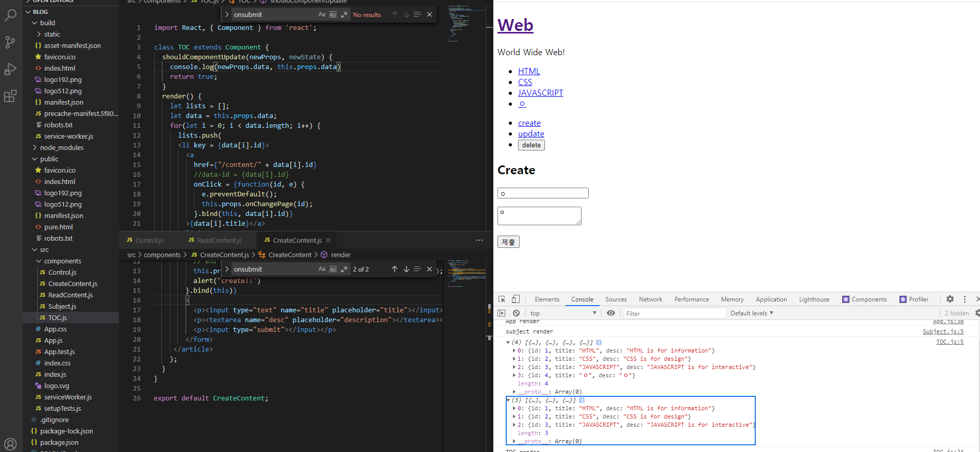The height and width of the screenshot is (452, 980).
Task: Open the Run and Debug view
Action: click(10, 69)
